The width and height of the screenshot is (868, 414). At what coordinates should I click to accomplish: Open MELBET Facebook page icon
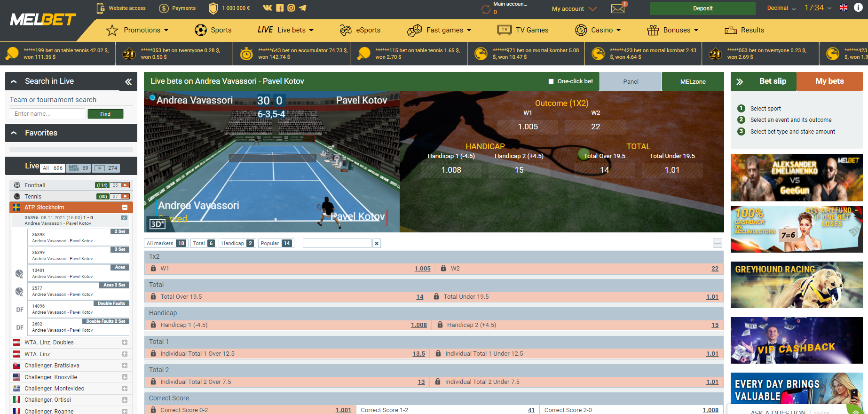tap(280, 8)
